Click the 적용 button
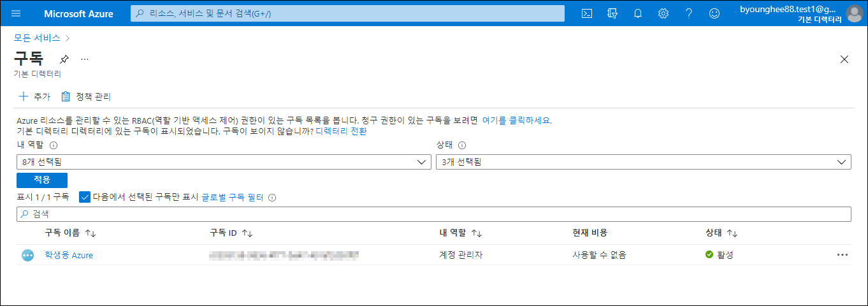The width and height of the screenshot is (868, 306). coord(42,180)
